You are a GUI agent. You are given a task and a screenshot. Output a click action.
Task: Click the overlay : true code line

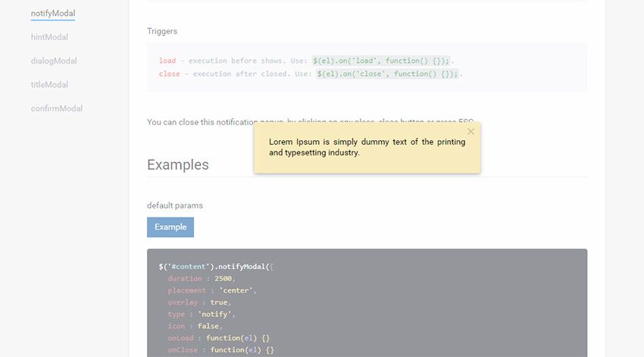[x=198, y=302]
